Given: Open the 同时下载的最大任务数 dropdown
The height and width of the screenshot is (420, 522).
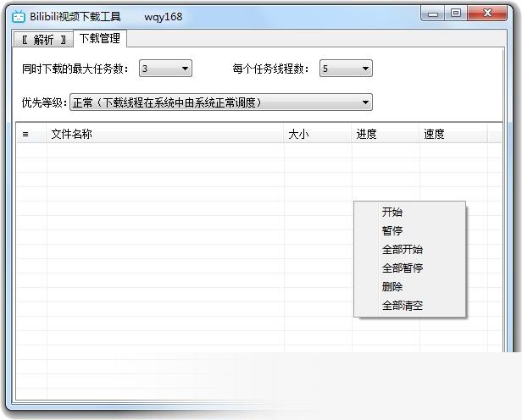Looking at the screenshot, I should click(x=165, y=69).
